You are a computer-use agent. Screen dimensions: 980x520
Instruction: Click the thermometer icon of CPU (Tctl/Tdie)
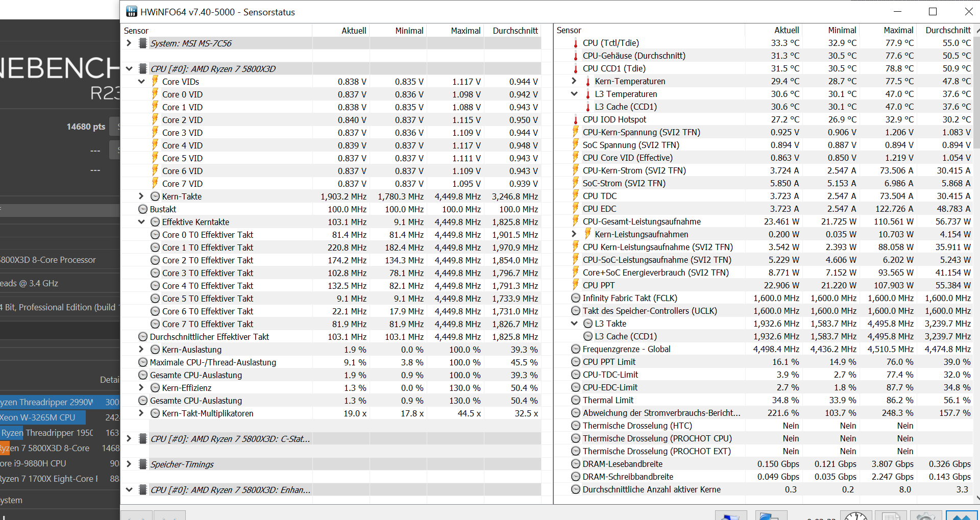point(576,43)
